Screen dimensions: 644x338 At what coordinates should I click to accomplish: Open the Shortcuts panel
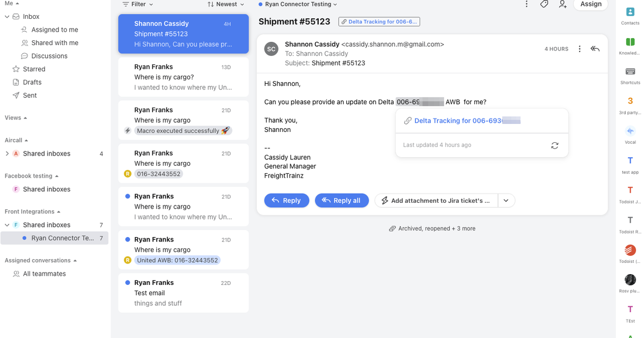[629, 72]
